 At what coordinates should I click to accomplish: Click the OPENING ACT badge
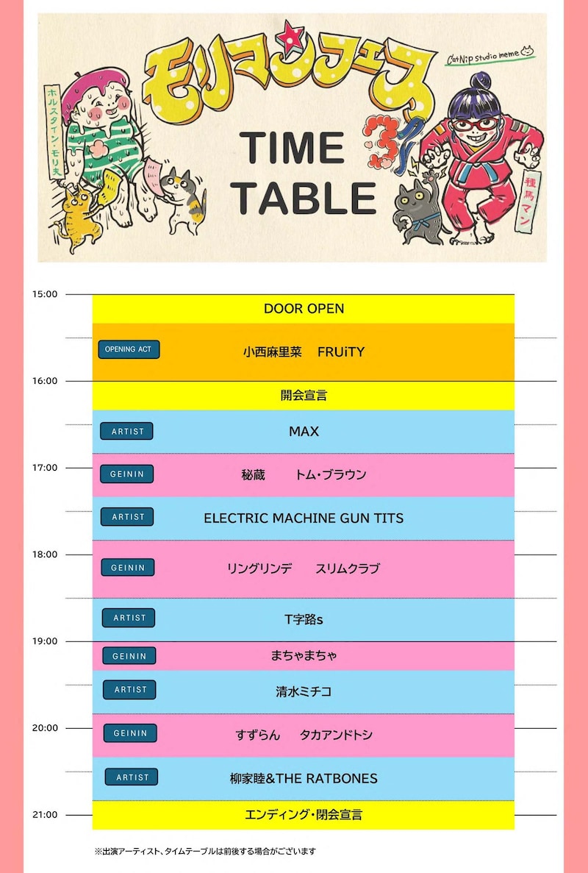pos(129,349)
